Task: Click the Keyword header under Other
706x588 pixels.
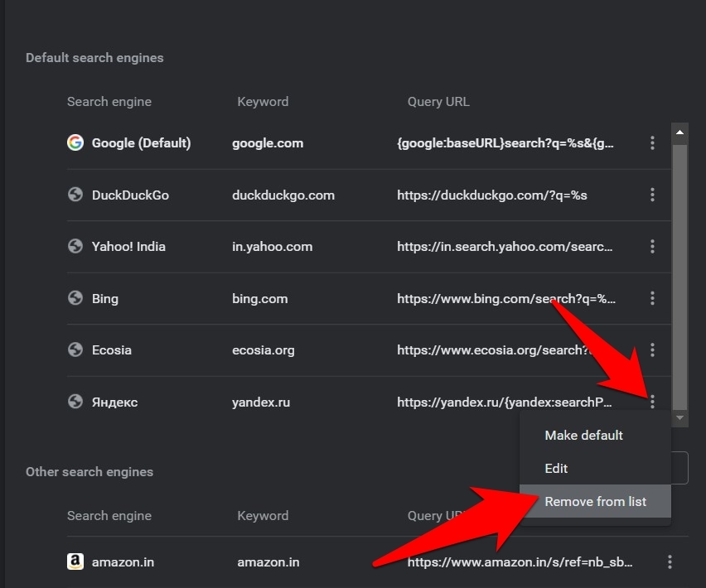Action: (263, 516)
